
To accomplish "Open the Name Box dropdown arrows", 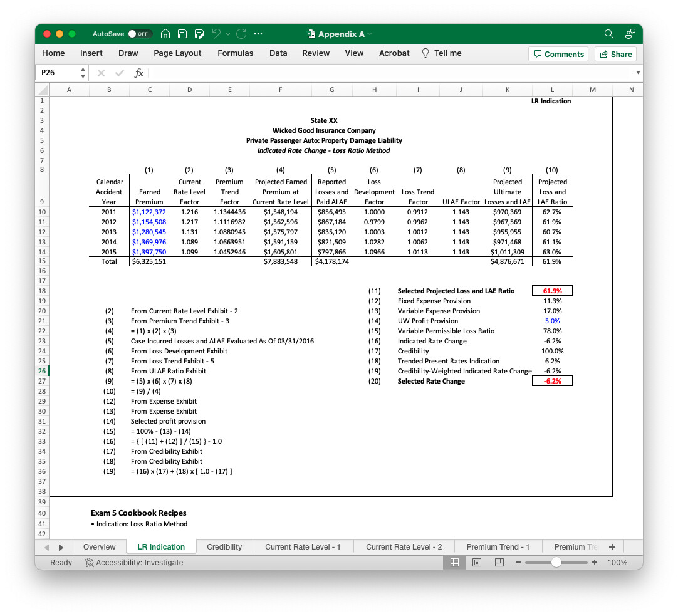I will click(x=83, y=73).
